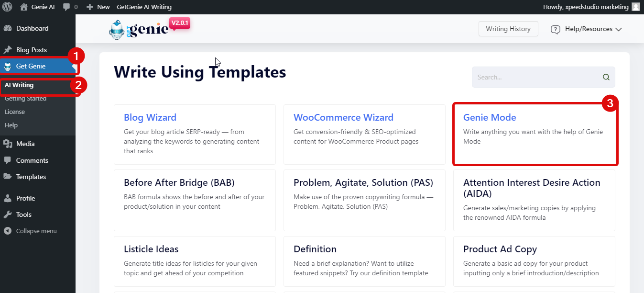Image resolution: width=644 pixels, height=293 pixels.
Task: Expand the Help/Resources dropdown chevron
Action: (619, 29)
